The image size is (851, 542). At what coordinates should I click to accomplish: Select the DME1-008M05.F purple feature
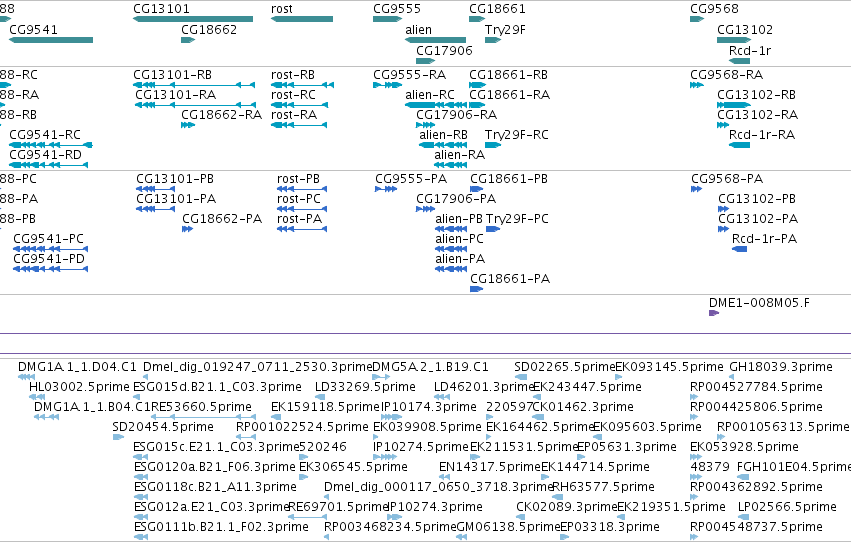pos(714,313)
